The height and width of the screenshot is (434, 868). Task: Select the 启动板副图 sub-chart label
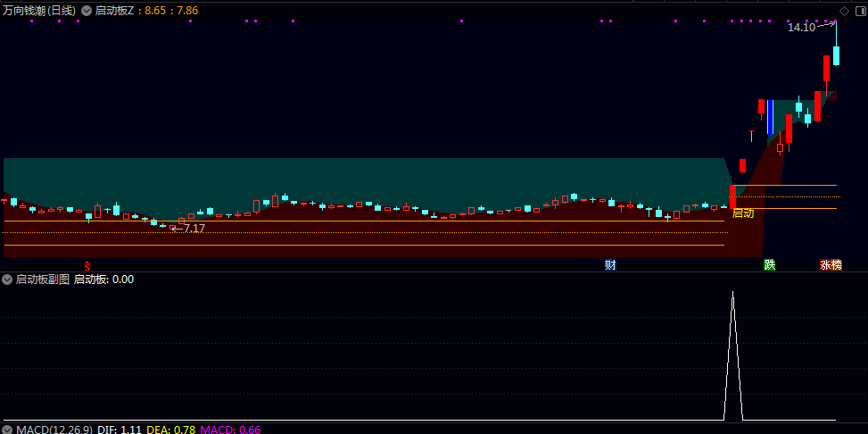click(x=42, y=280)
